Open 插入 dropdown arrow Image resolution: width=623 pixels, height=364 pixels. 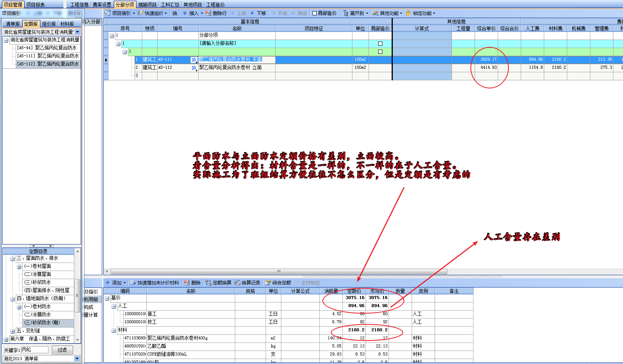point(202,13)
